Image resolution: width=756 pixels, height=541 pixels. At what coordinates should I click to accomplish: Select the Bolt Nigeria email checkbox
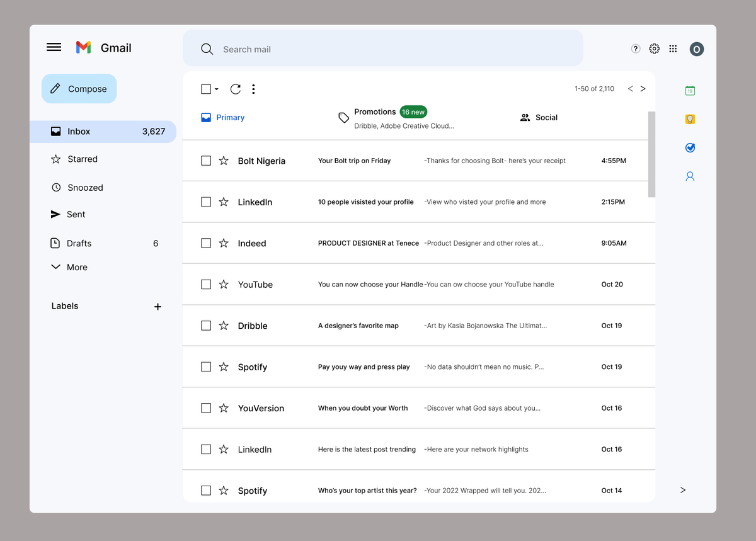(206, 161)
